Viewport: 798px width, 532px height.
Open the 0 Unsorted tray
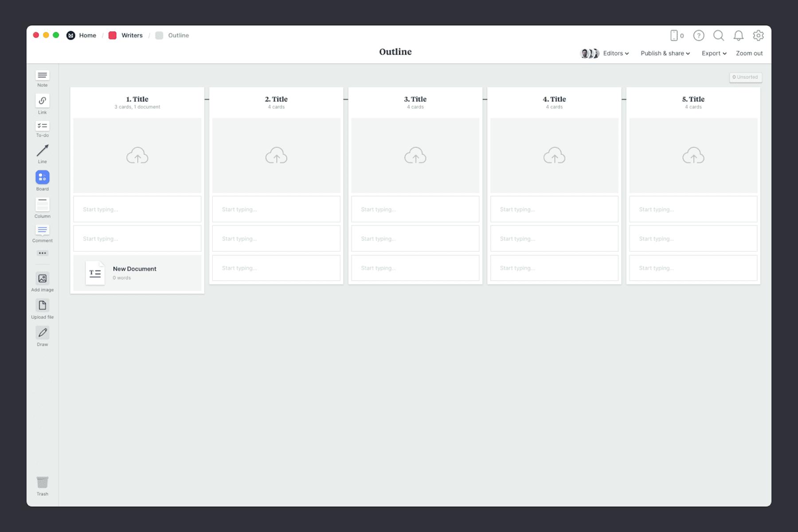pyautogui.click(x=746, y=77)
